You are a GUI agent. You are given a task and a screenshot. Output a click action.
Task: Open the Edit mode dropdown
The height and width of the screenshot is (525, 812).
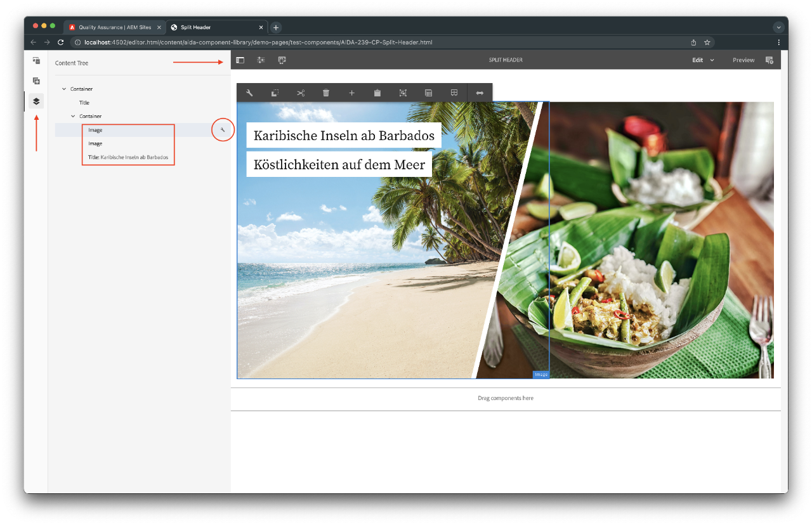pos(703,60)
